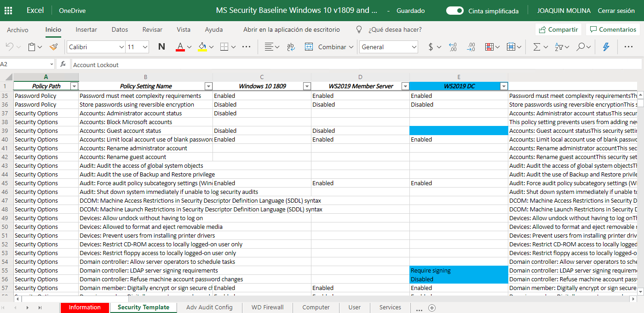The image size is (644, 313).
Task: Click the formula bar input field
Action: point(354,65)
